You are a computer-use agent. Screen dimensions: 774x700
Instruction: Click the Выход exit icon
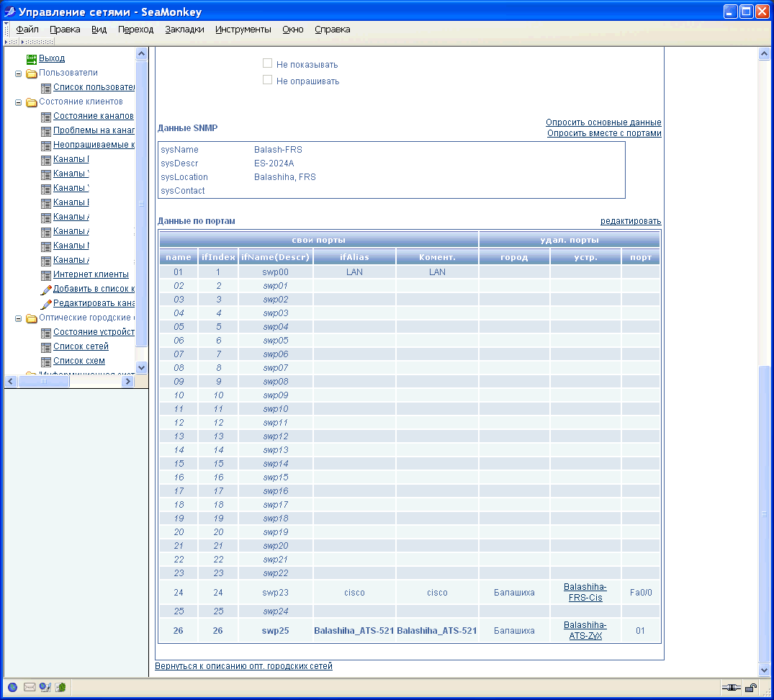(x=31, y=58)
